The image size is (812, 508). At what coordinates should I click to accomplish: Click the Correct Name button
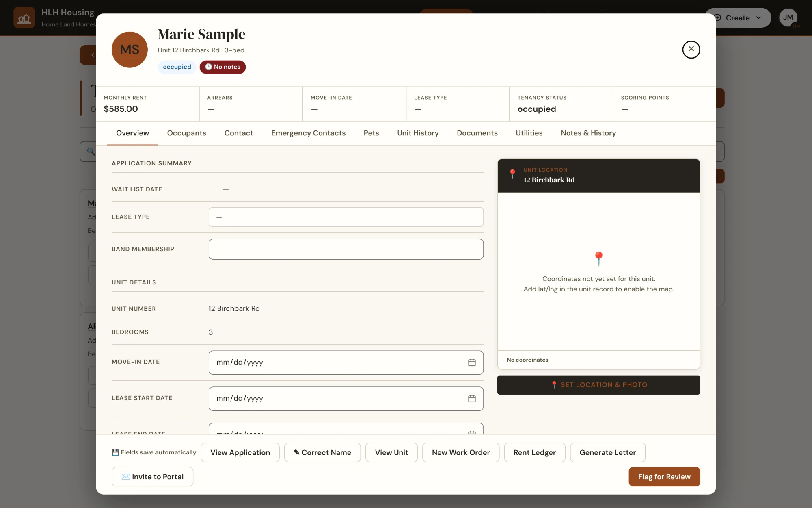point(322,452)
